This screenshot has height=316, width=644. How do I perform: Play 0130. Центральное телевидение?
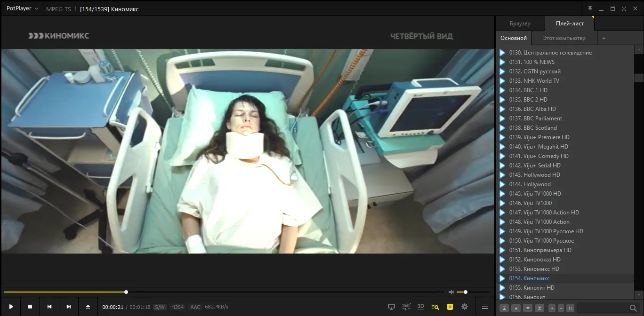pos(566,53)
